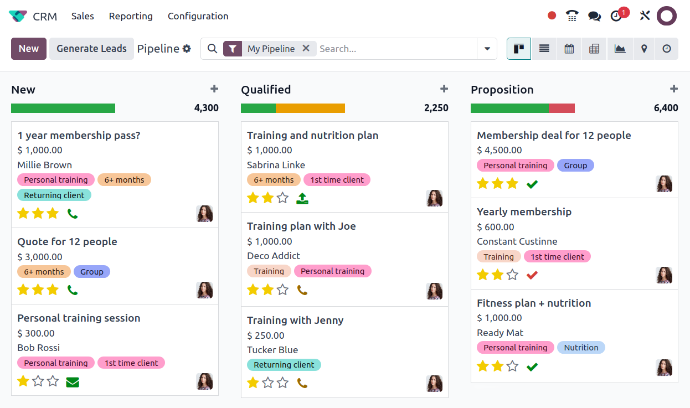Click the orange segment of Qualified progress bar
The image size is (690, 408).
310,108
